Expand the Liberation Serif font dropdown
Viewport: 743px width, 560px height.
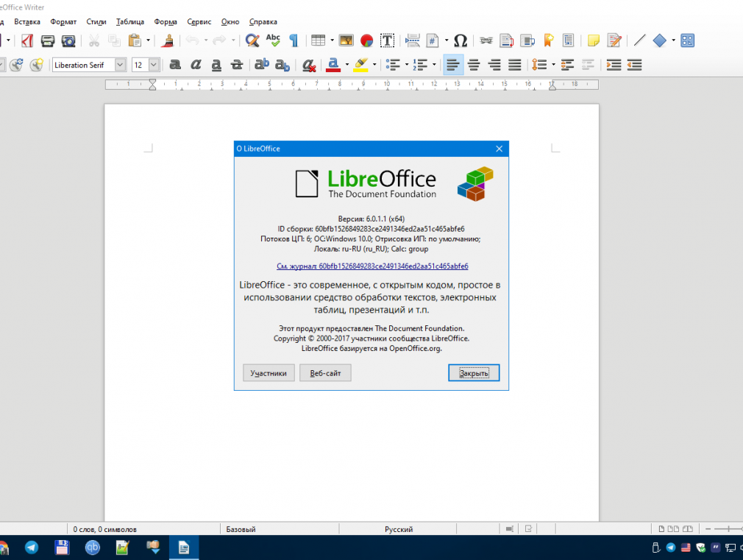point(121,65)
